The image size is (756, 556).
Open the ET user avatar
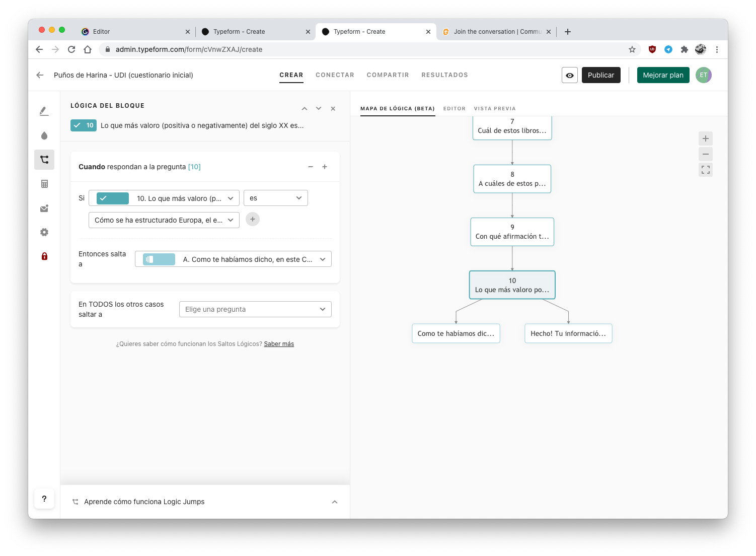(704, 75)
